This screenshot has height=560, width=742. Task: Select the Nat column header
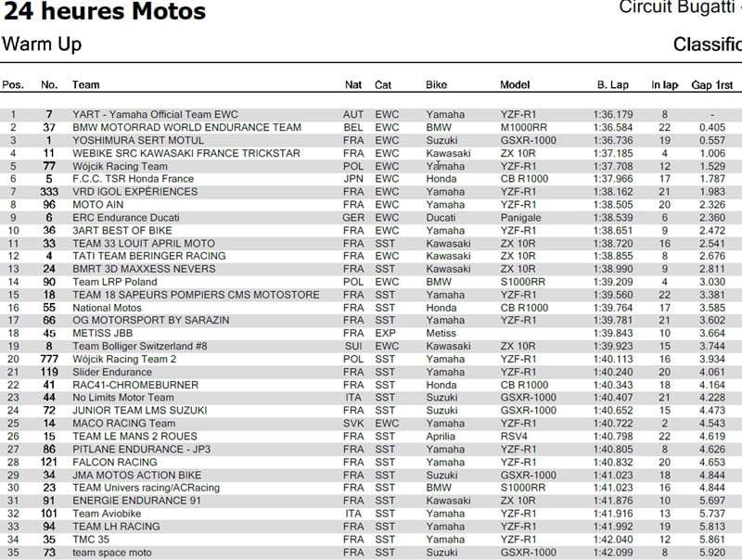353,85
